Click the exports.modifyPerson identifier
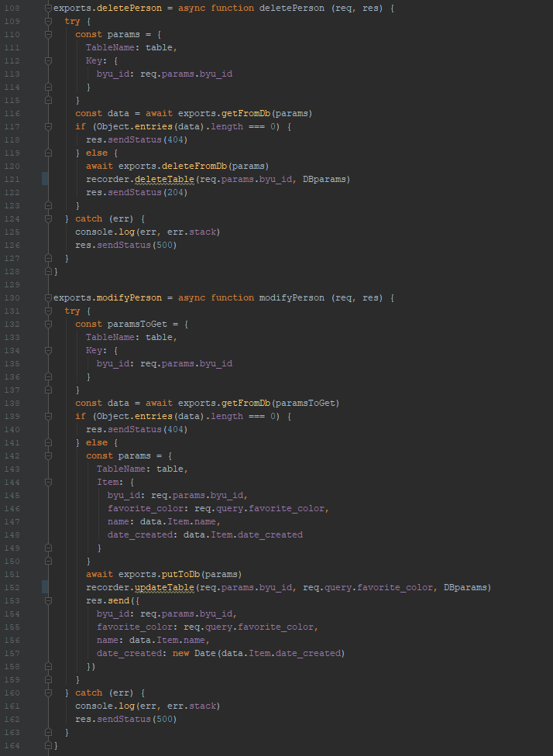Screen dimensions: 553x756 coord(108,298)
